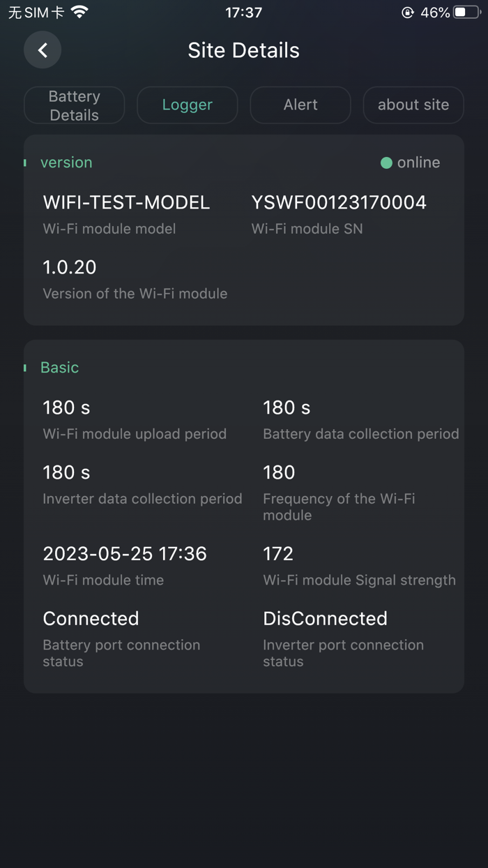Tap the version section header

66,163
